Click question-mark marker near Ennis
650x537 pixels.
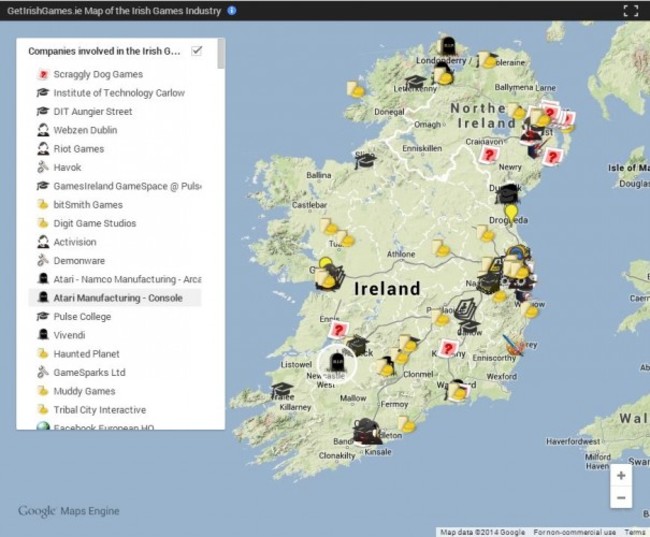(x=338, y=330)
